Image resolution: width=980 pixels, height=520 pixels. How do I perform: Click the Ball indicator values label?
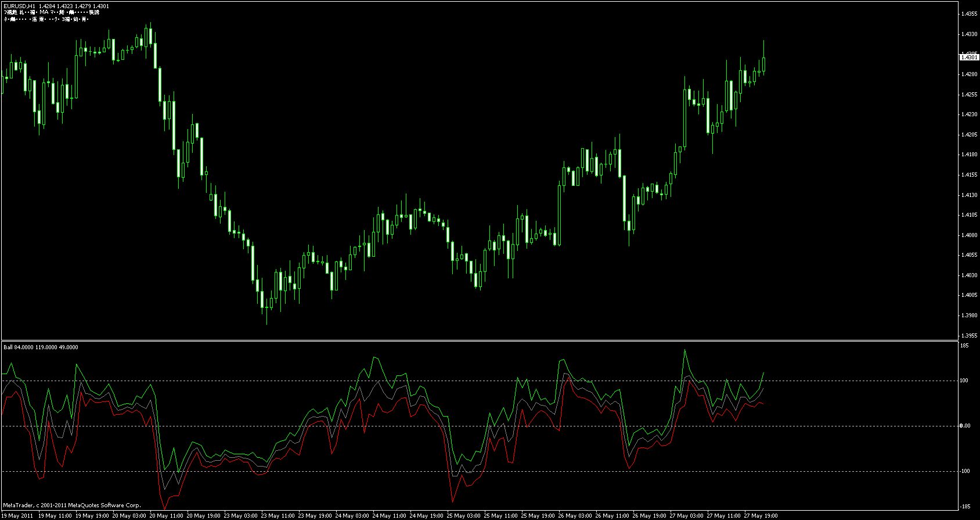[41, 347]
